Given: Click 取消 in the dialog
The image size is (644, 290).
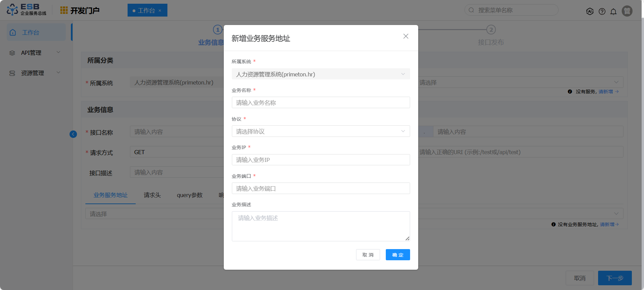Looking at the screenshot, I should click(368, 255).
